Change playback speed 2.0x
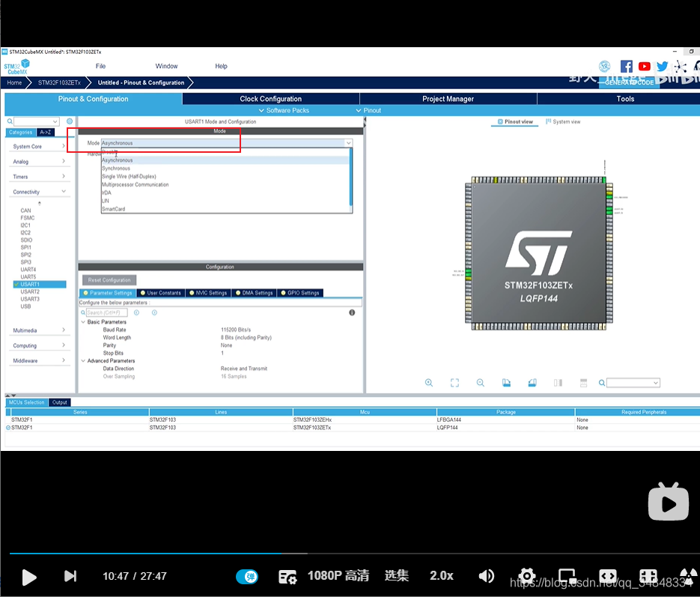 (442, 576)
